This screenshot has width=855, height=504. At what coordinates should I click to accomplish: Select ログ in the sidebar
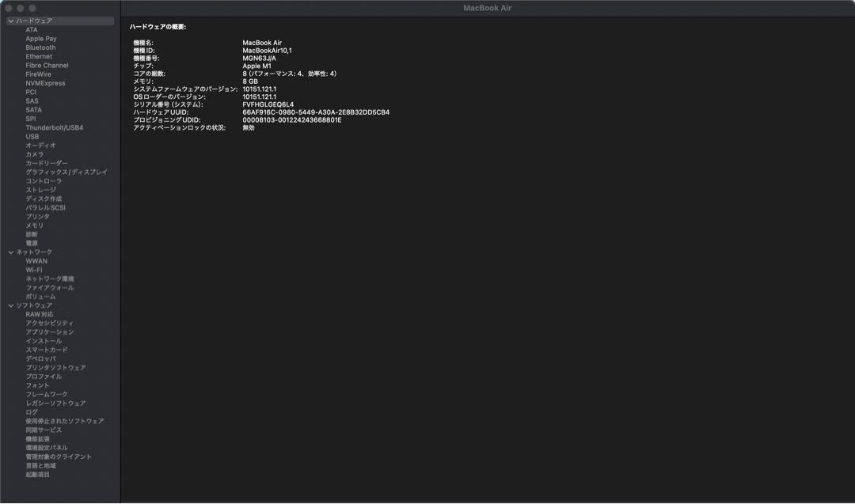click(32, 412)
